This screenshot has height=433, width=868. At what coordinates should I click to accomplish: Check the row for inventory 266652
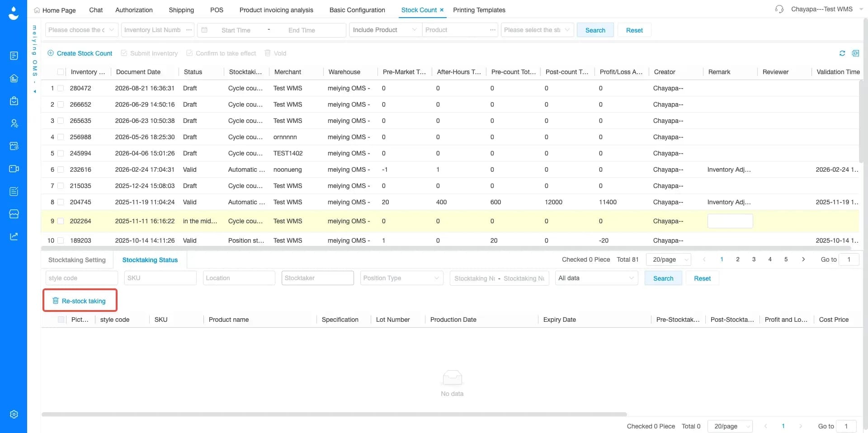[x=61, y=104]
